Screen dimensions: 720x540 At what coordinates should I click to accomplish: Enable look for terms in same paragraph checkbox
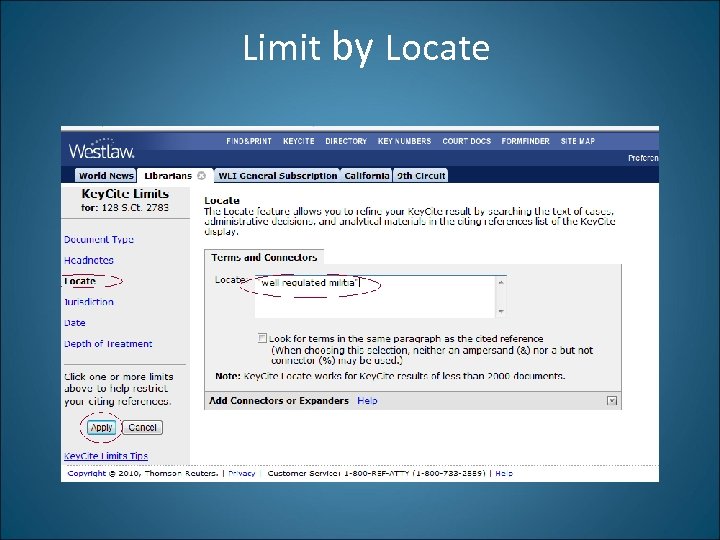click(x=262, y=338)
